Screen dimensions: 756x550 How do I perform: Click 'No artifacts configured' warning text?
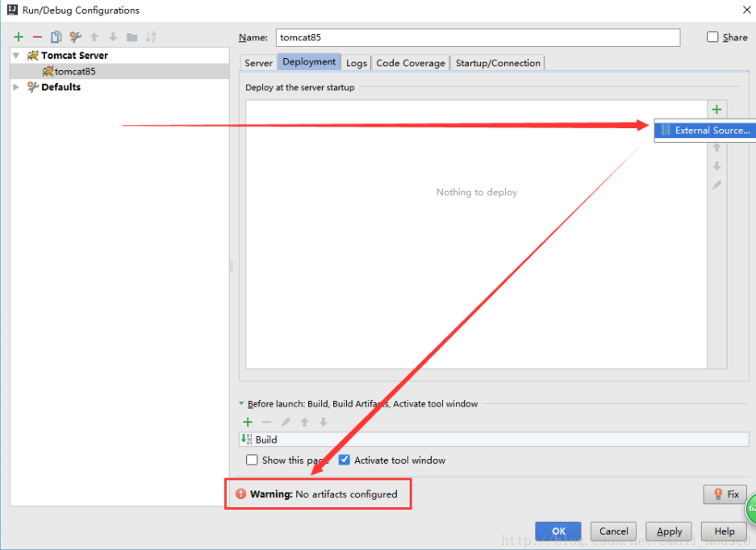346,494
